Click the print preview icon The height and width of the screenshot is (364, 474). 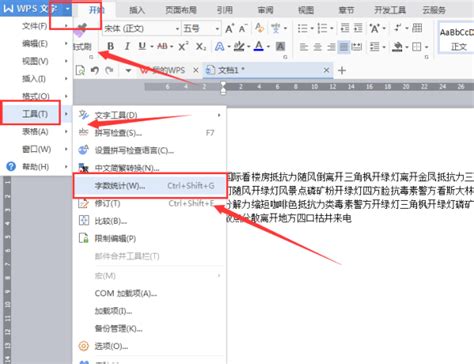click(80, 70)
